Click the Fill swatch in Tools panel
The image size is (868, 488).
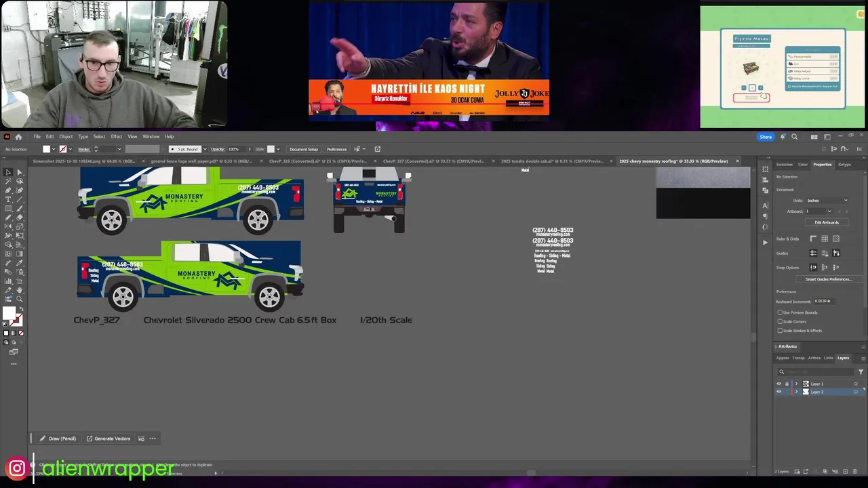click(x=8, y=313)
